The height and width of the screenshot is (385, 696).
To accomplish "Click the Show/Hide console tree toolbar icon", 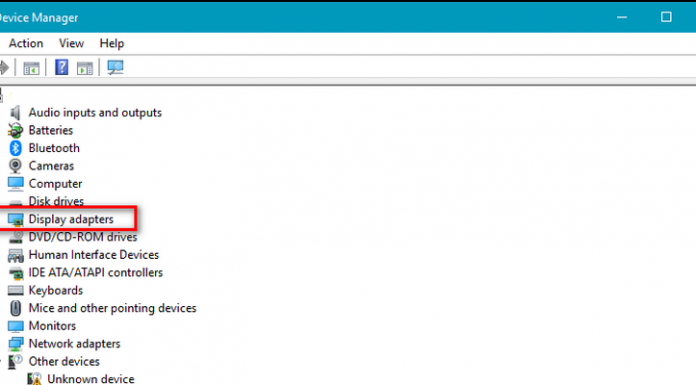I will tap(31, 68).
